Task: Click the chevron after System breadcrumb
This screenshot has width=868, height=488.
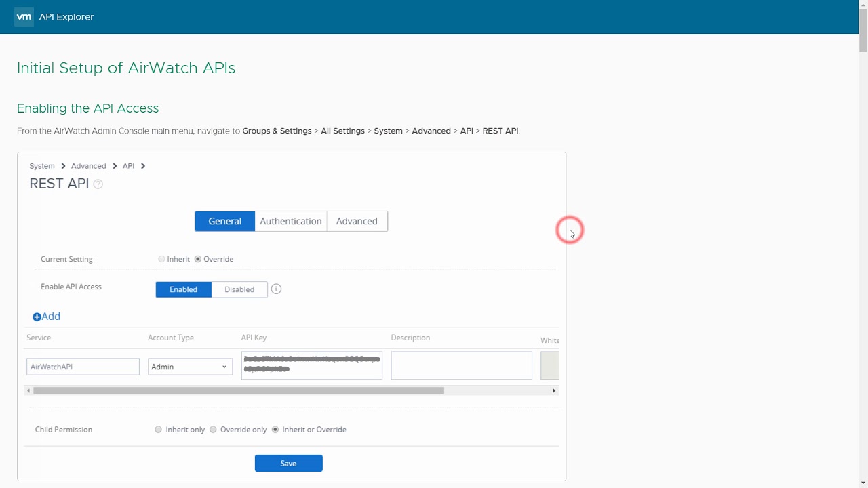Action: 63,166
